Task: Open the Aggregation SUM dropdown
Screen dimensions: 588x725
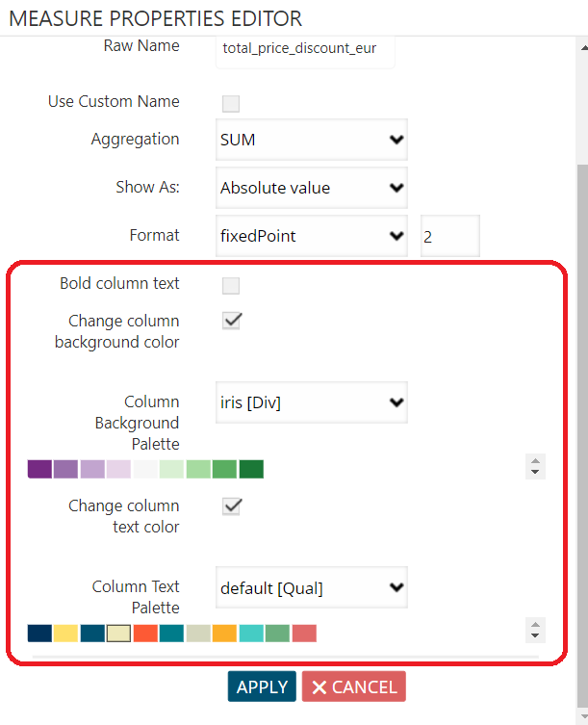Action: pyautogui.click(x=312, y=140)
